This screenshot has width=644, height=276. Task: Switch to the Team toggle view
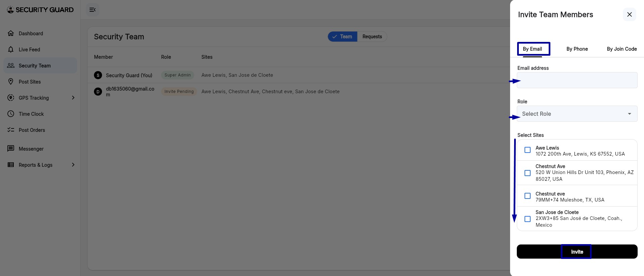pyautogui.click(x=343, y=37)
